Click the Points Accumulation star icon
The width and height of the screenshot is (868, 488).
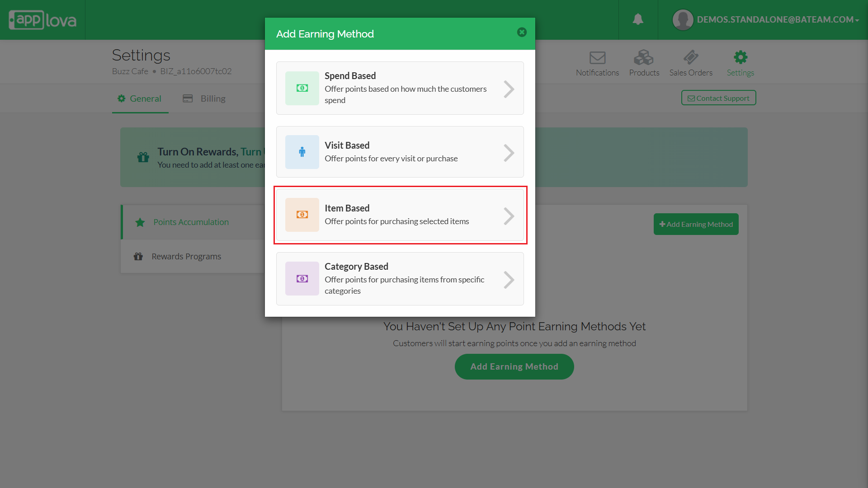click(x=140, y=222)
